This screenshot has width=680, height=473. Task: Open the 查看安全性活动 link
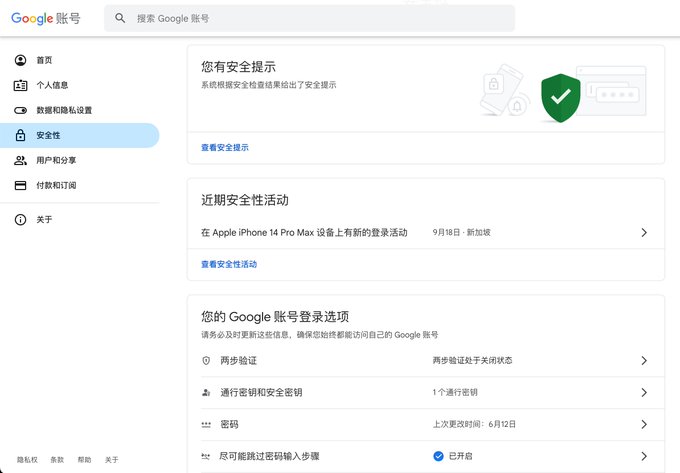point(229,264)
